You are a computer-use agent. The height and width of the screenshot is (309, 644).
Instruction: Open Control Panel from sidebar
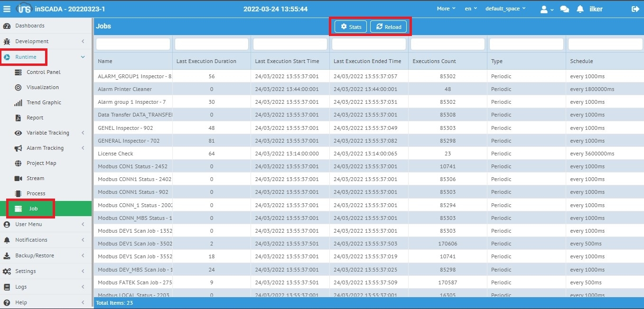tap(43, 72)
